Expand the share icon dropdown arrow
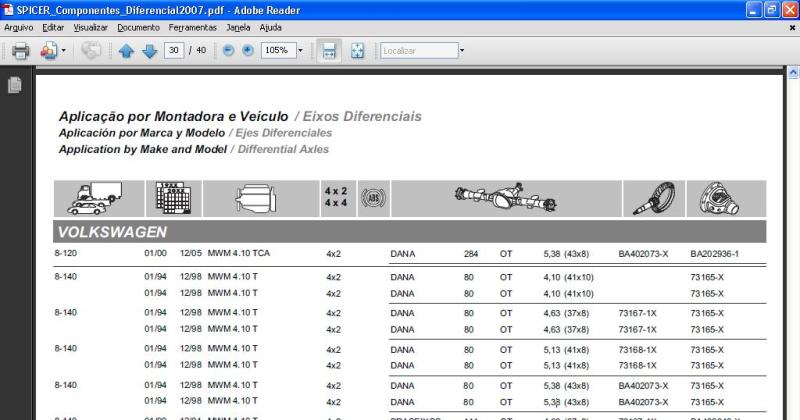The height and width of the screenshot is (420, 800). click(63, 51)
